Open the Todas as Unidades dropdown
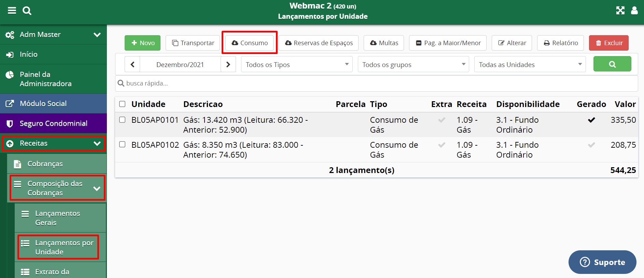Viewport: 644px width, 278px height. tap(530, 65)
